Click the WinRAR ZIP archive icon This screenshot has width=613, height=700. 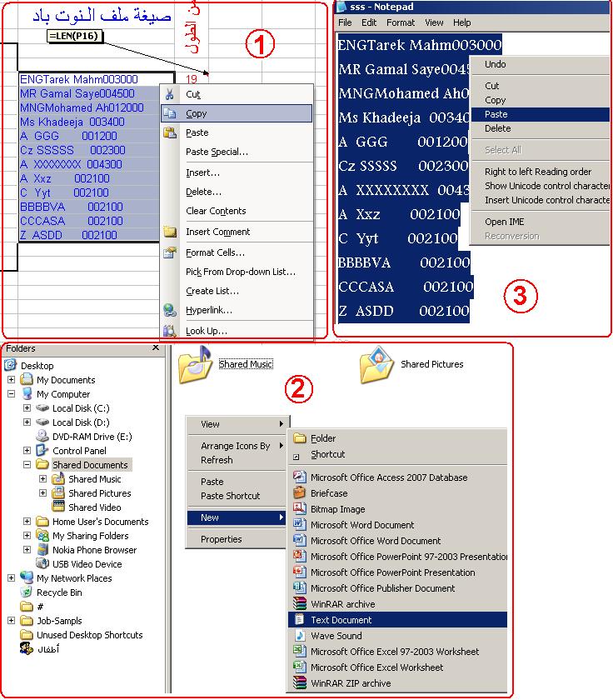pos(300,682)
